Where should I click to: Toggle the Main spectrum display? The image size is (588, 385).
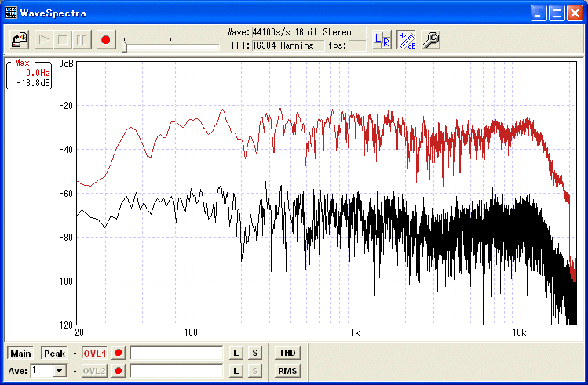20,354
